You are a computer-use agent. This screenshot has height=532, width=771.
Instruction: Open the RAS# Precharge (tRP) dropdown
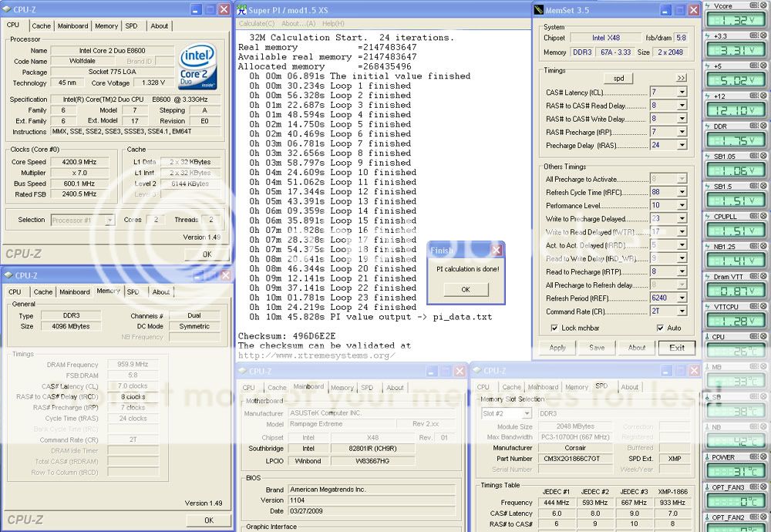click(682, 132)
